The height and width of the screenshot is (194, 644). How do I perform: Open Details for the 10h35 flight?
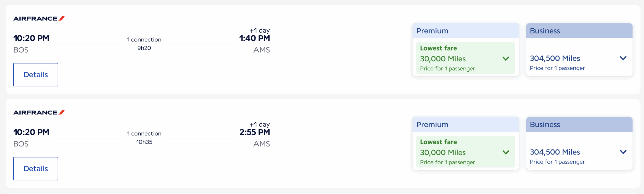[x=36, y=169]
